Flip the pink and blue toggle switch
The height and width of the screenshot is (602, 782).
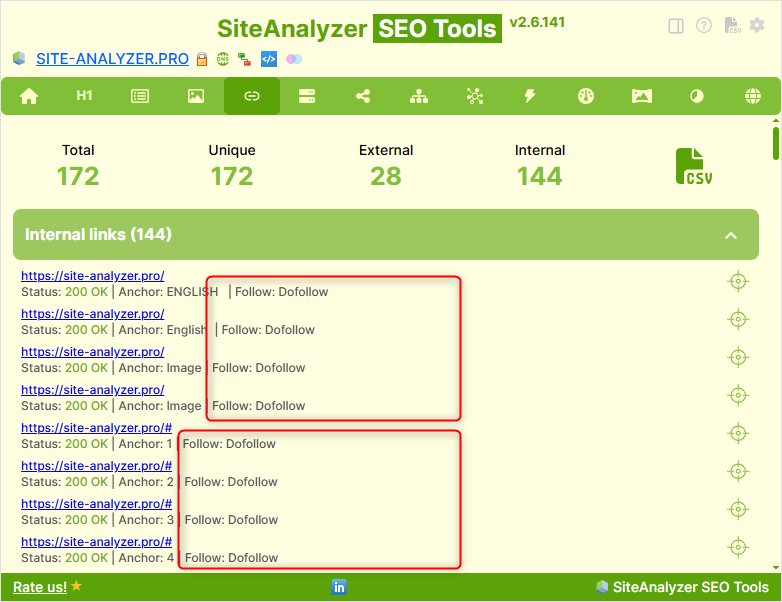294,59
